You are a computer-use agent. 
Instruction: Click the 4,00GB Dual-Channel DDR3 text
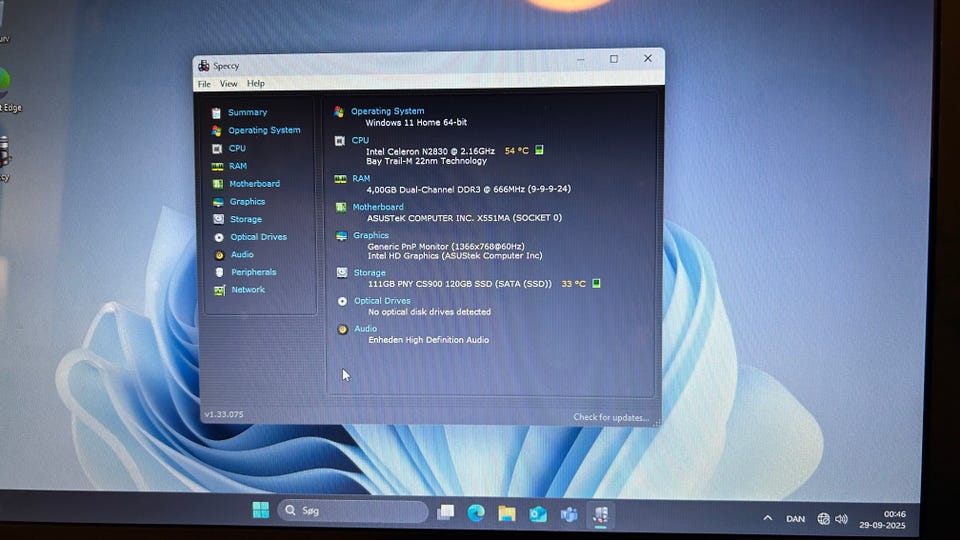coord(468,189)
